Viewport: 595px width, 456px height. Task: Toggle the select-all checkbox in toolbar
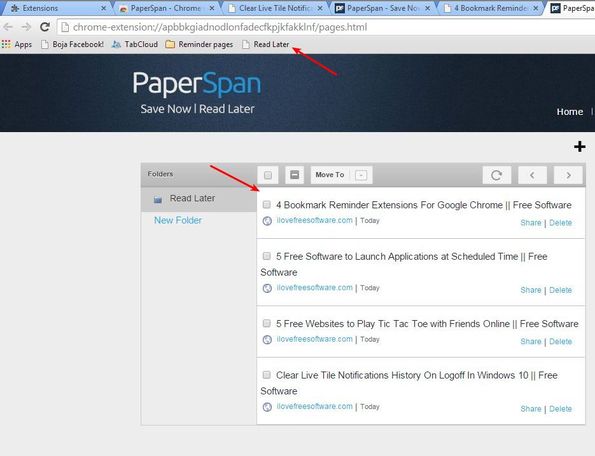[x=268, y=175]
